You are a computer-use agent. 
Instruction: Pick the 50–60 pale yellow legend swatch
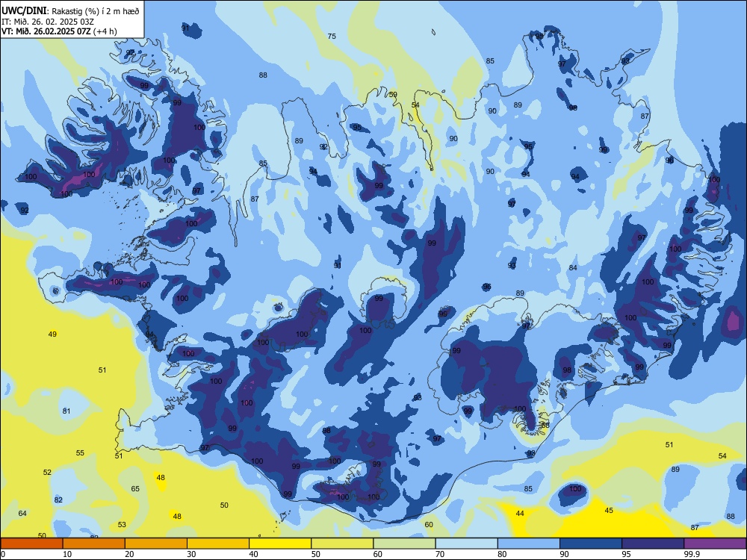coord(342,544)
